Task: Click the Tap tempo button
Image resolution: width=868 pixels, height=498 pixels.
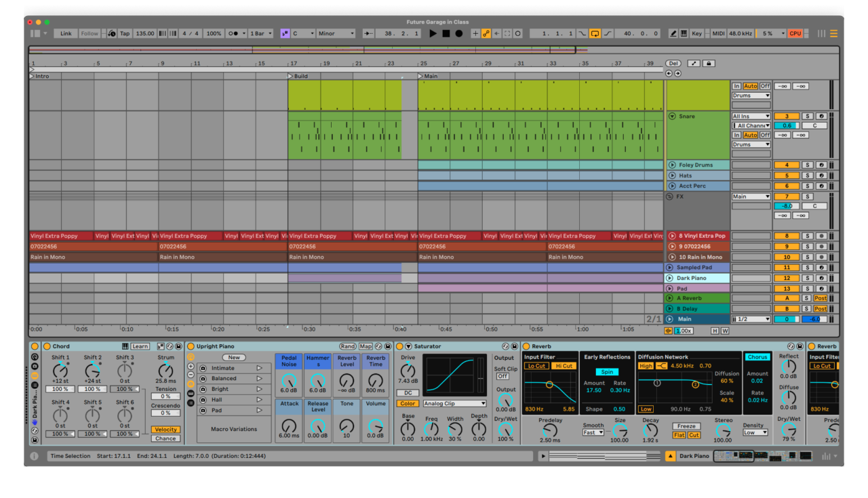Action: point(125,33)
